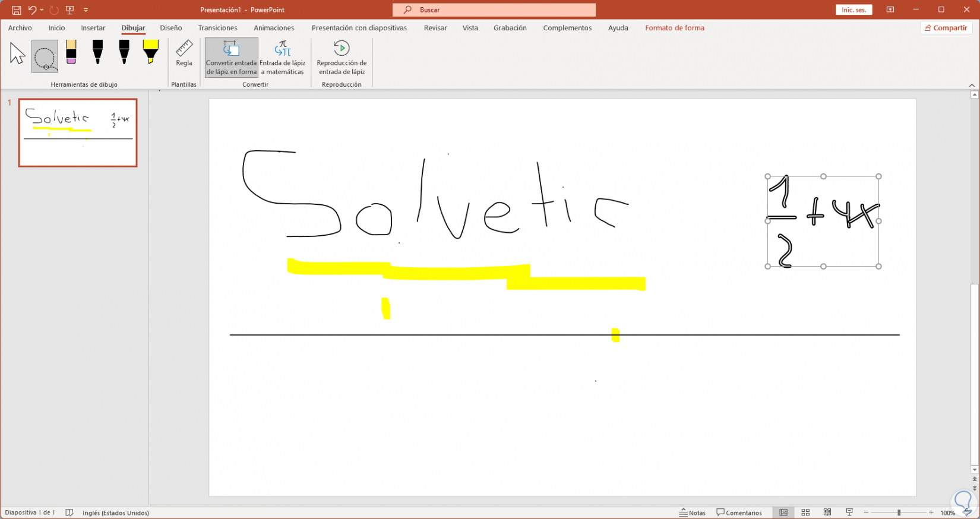Click the Diapositiva 1 de 1 indicator
980x519 pixels.
[x=30, y=512]
